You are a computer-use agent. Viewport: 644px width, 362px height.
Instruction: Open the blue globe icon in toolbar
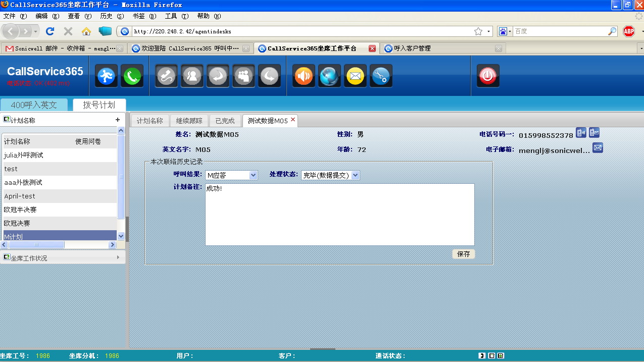[x=330, y=76]
